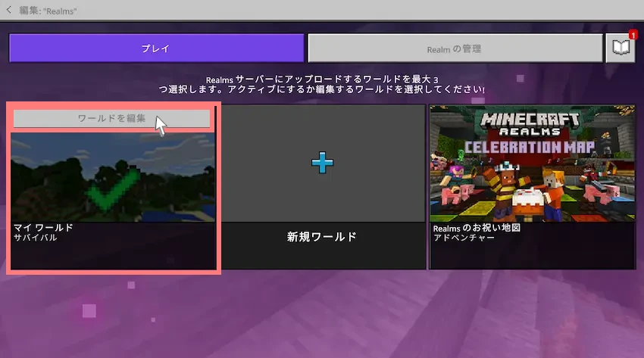Click the green checkmark on マイ ワールド
The image size is (644, 358).
pyautogui.click(x=112, y=189)
